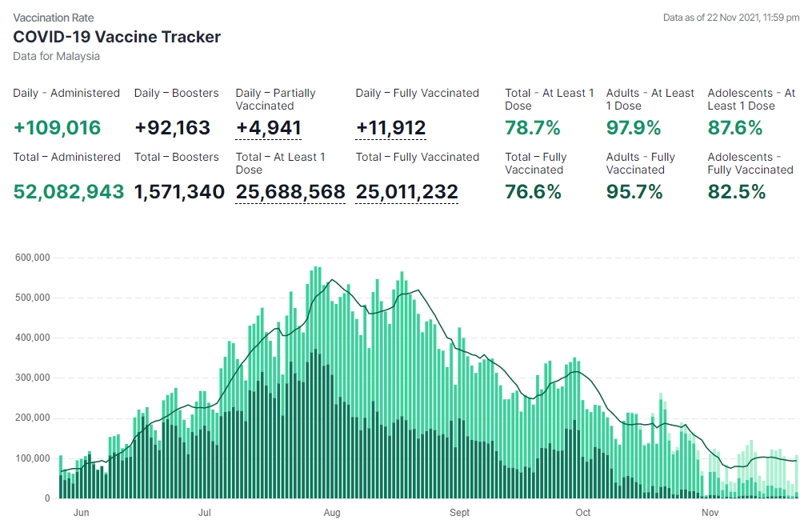Viewport: 812px width, 532px height.
Task: Select the 78.7% total at least one dose rate
Action: coord(532,128)
